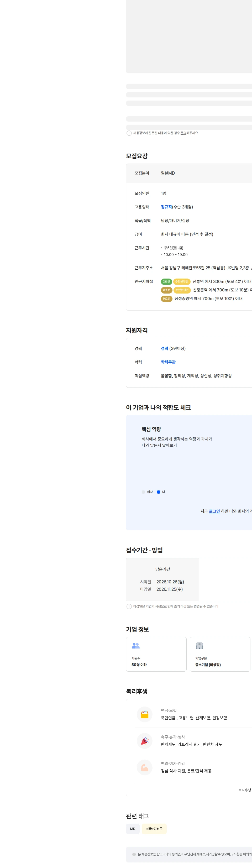Click the 경력 experience link
Screen dimensions: 252x868
click(x=164, y=348)
